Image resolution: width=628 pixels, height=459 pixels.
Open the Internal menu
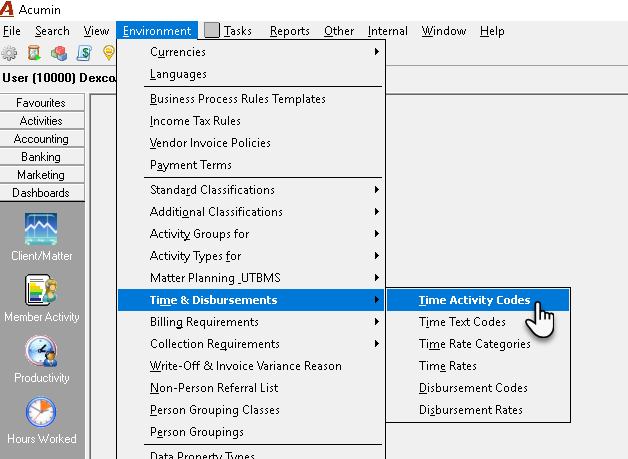[x=388, y=31]
